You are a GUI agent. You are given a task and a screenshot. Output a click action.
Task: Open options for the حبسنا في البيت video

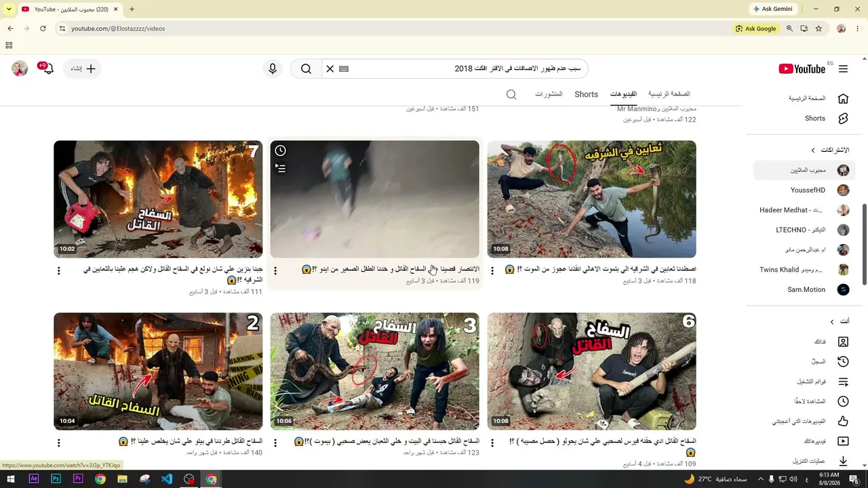coord(275,443)
